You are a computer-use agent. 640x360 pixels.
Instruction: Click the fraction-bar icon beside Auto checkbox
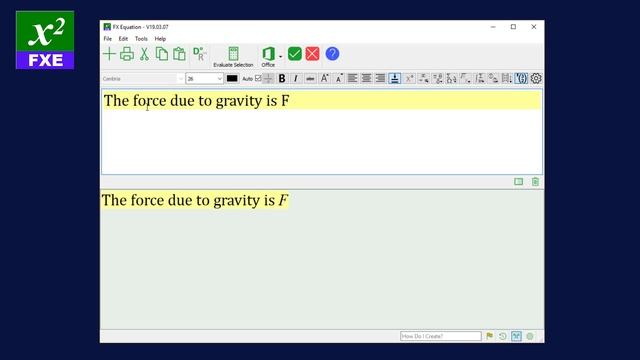(268, 78)
